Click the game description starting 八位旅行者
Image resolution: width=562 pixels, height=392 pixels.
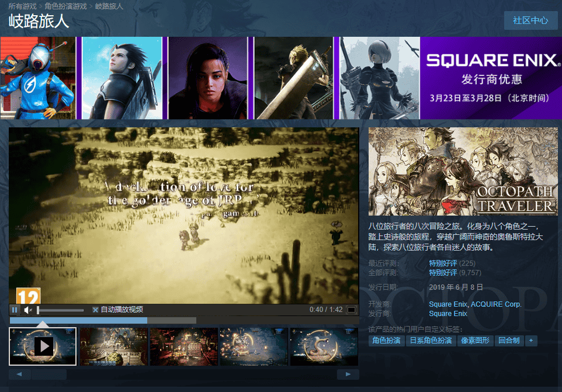click(x=456, y=237)
